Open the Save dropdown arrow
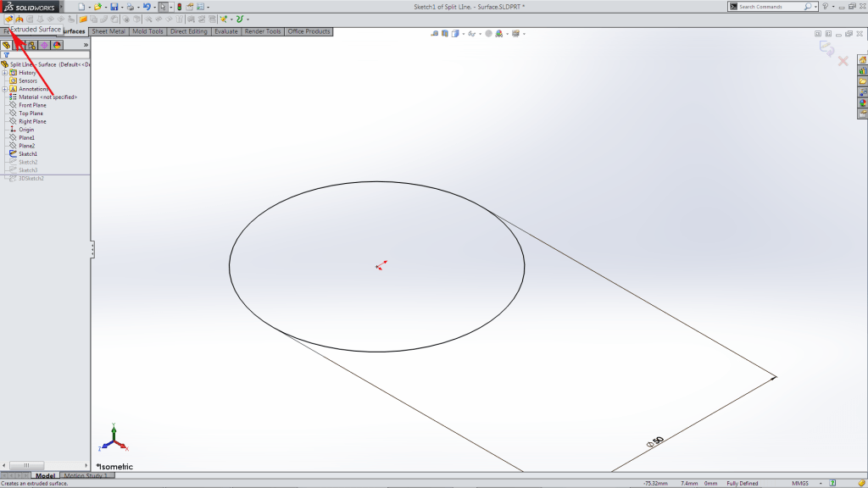 [x=123, y=7]
